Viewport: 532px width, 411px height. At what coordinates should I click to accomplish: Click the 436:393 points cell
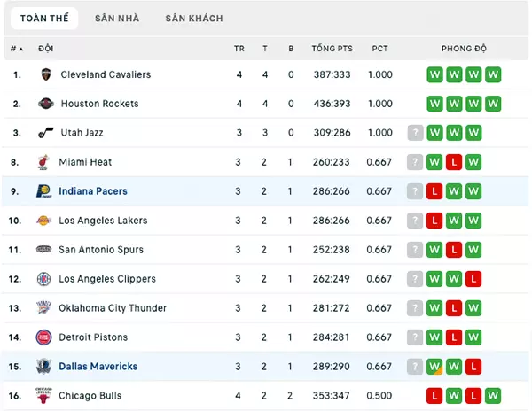332,104
